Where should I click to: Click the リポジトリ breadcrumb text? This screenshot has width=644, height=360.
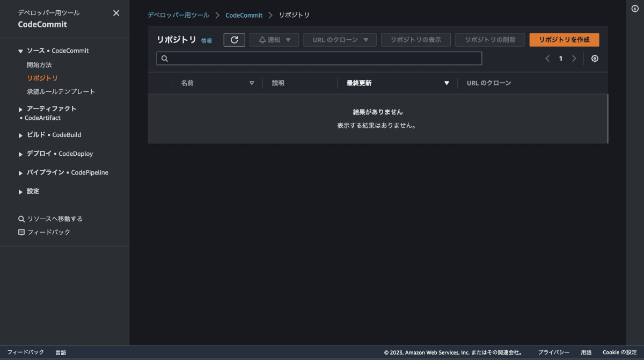[294, 15]
